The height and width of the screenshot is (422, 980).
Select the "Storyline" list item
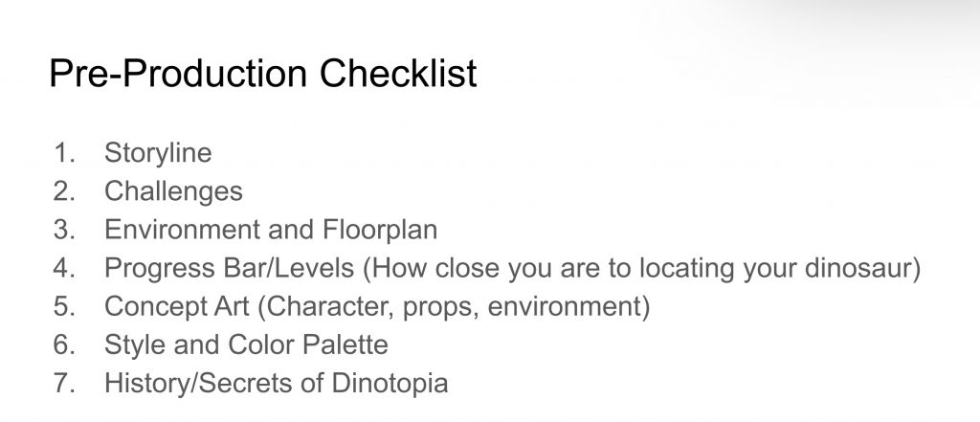pyautogui.click(x=158, y=153)
